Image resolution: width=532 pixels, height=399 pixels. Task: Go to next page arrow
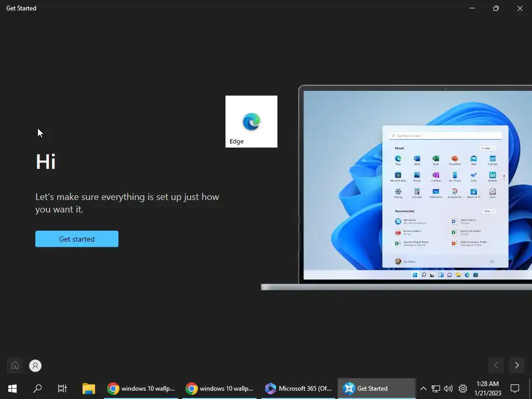tap(517, 365)
